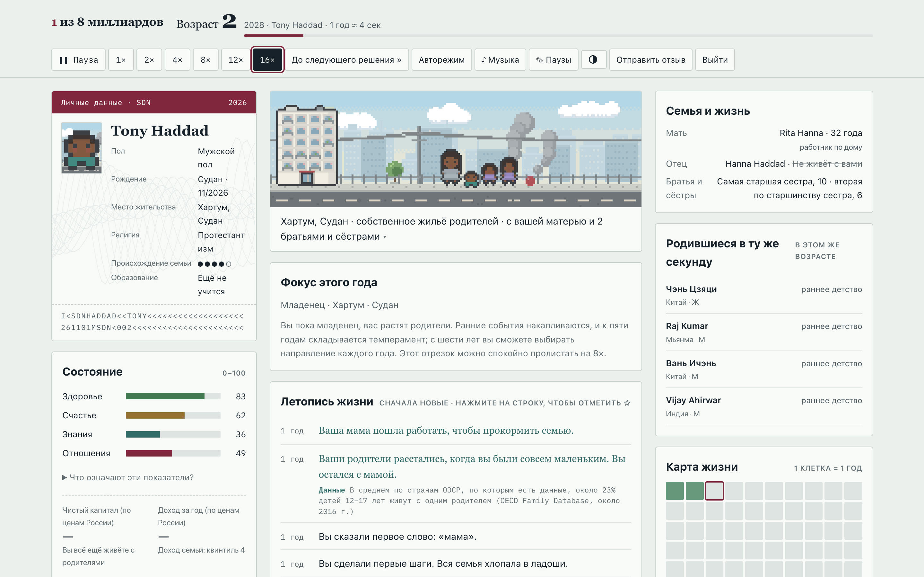Toggle the Музыка music button
The height and width of the screenshot is (577, 924).
point(500,59)
